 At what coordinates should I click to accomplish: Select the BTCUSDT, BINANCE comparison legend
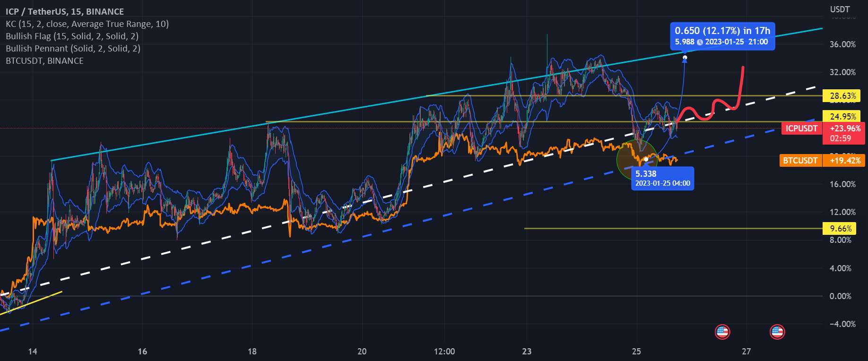[x=44, y=60]
